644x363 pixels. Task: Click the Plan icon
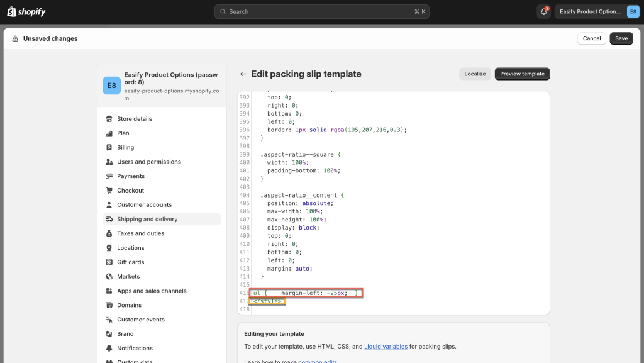point(109,133)
